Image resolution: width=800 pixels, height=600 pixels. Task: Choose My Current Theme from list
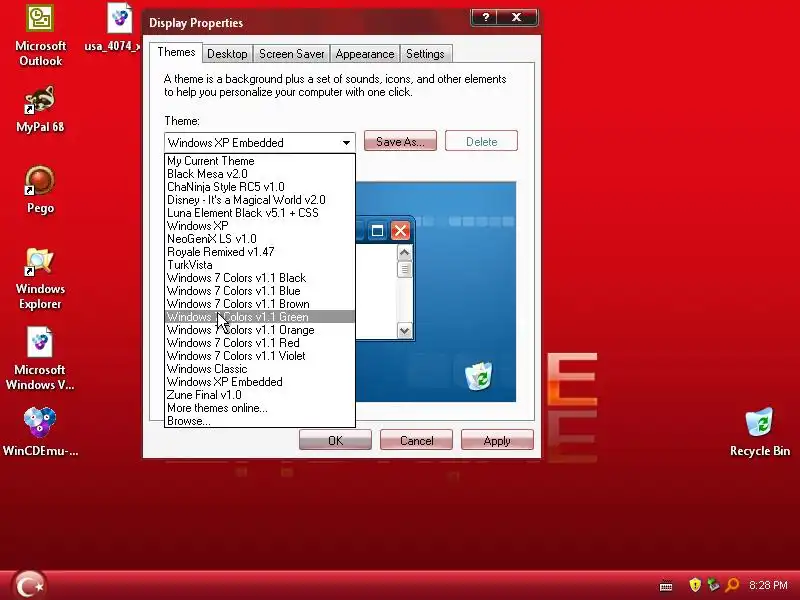[260, 161]
